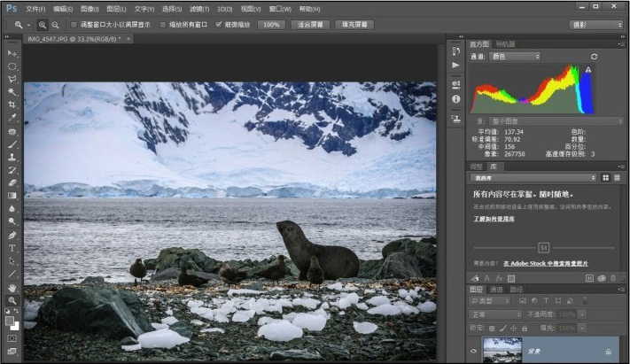Uncheck the 细微缩放 checkbox
Image resolution: width=630 pixels, height=364 pixels.
[x=219, y=25]
